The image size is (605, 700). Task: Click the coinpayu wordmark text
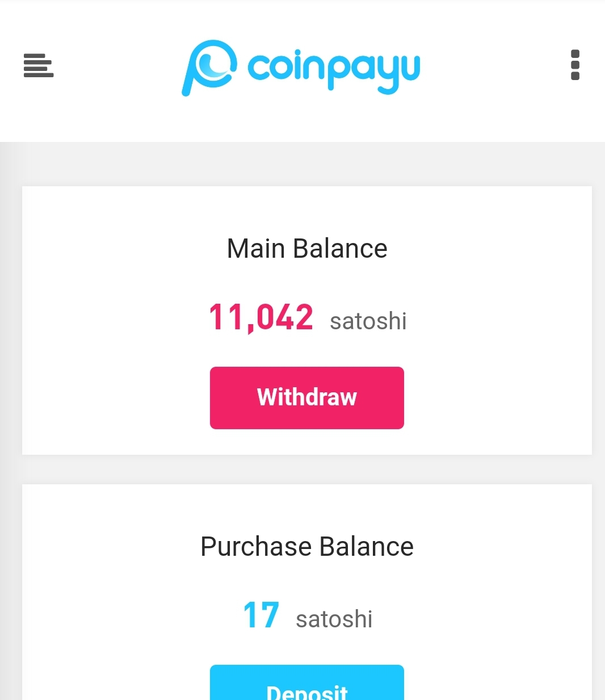pyautogui.click(x=334, y=69)
